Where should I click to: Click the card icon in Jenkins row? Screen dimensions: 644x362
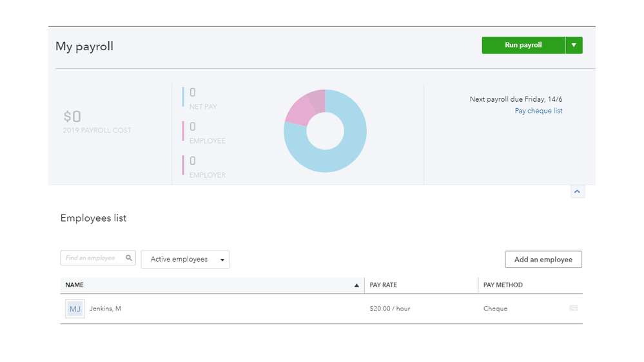coord(573,309)
